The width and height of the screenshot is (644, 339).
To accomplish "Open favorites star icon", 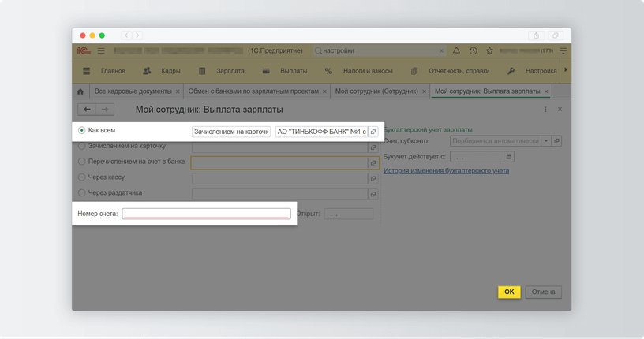I will [489, 51].
